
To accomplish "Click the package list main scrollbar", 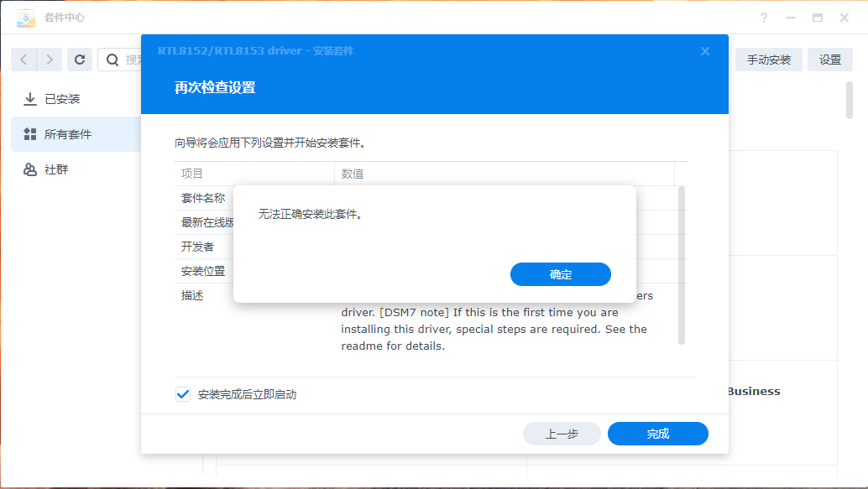I will coord(850,101).
